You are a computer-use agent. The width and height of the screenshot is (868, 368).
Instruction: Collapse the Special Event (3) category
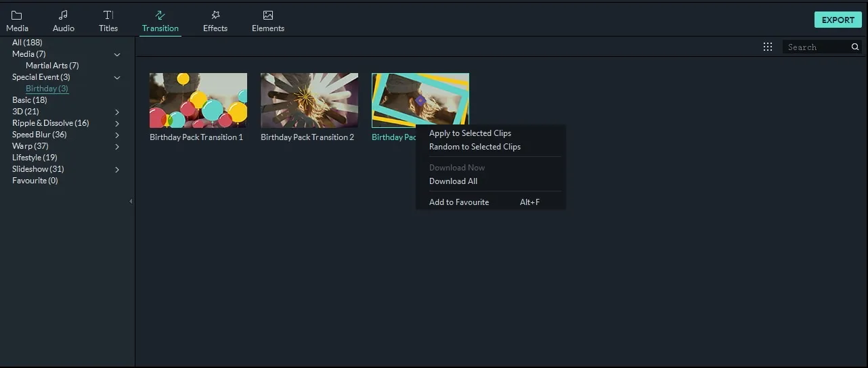pyautogui.click(x=117, y=77)
